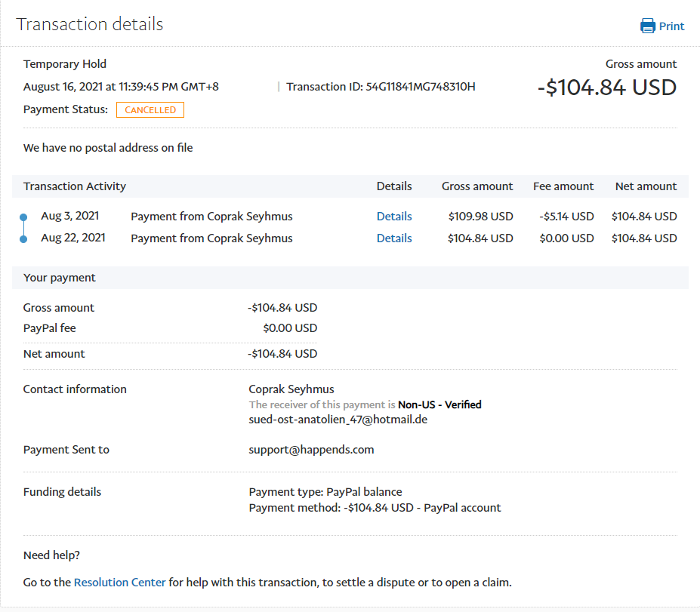Screen dimensions: 700x612
Task: Click the CANCELLED payment status badge
Action: click(150, 110)
